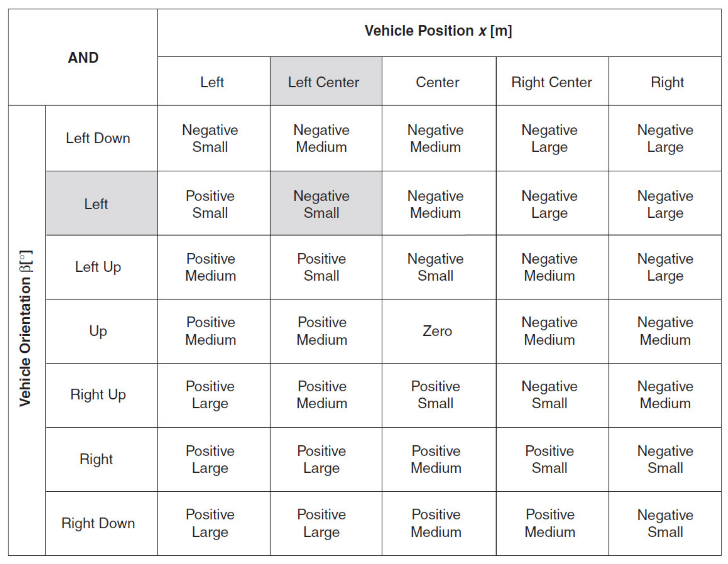
Task: Click the "Zero" cell in the table
Action: click(437, 331)
